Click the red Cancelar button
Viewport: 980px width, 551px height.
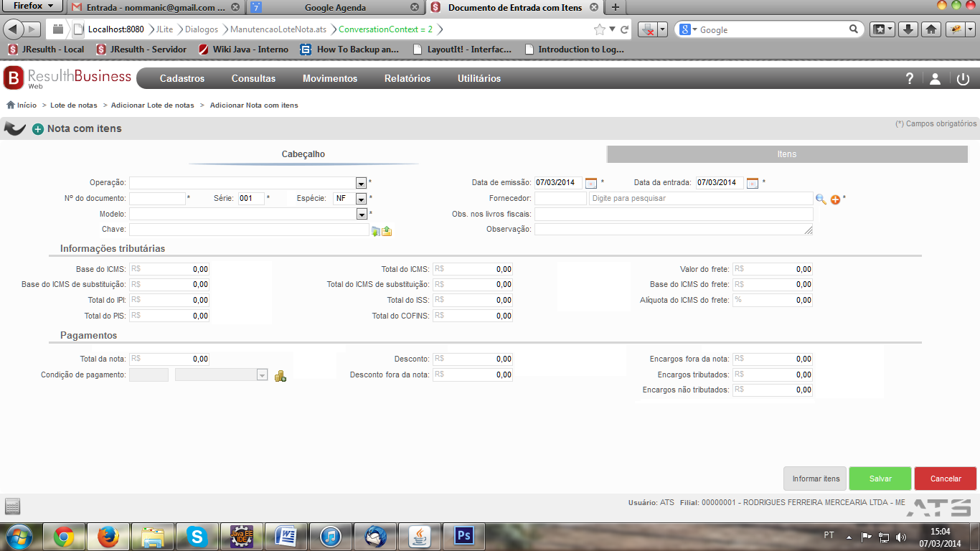[946, 479]
